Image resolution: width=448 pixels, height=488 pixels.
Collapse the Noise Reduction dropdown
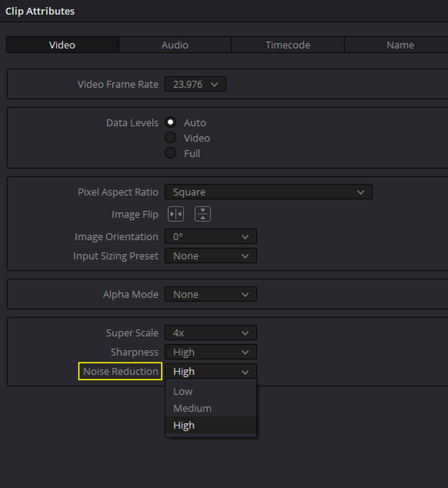(x=211, y=371)
